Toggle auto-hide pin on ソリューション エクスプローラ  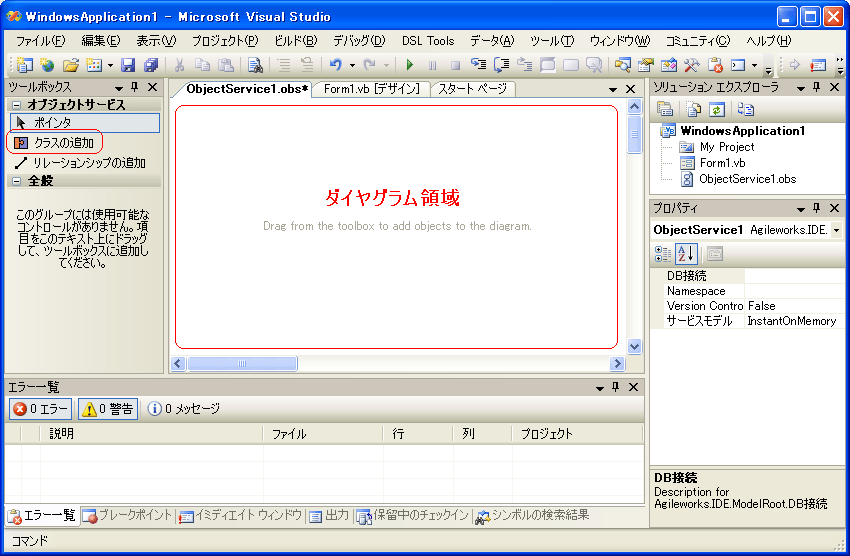coord(816,87)
